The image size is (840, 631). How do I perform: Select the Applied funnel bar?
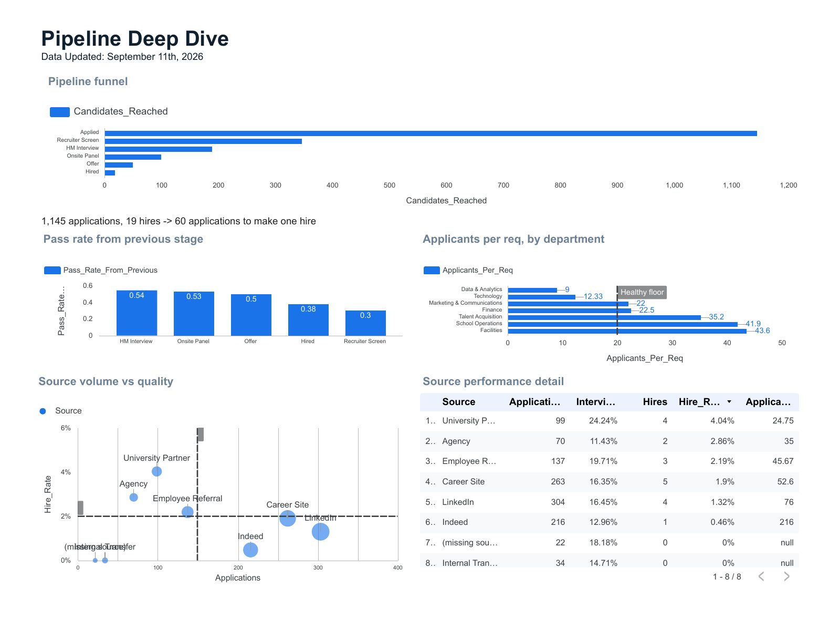coord(430,133)
